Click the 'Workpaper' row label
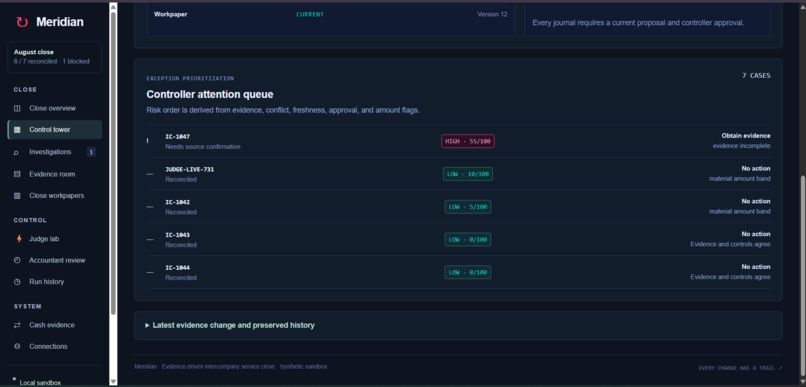This screenshot has width=806, height=387. 171,14
